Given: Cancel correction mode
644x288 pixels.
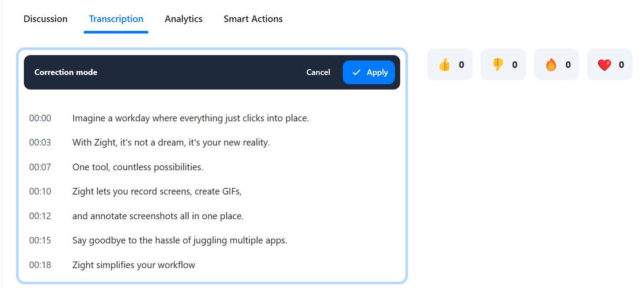Looking at the screenshot, I should click(318, 72).
